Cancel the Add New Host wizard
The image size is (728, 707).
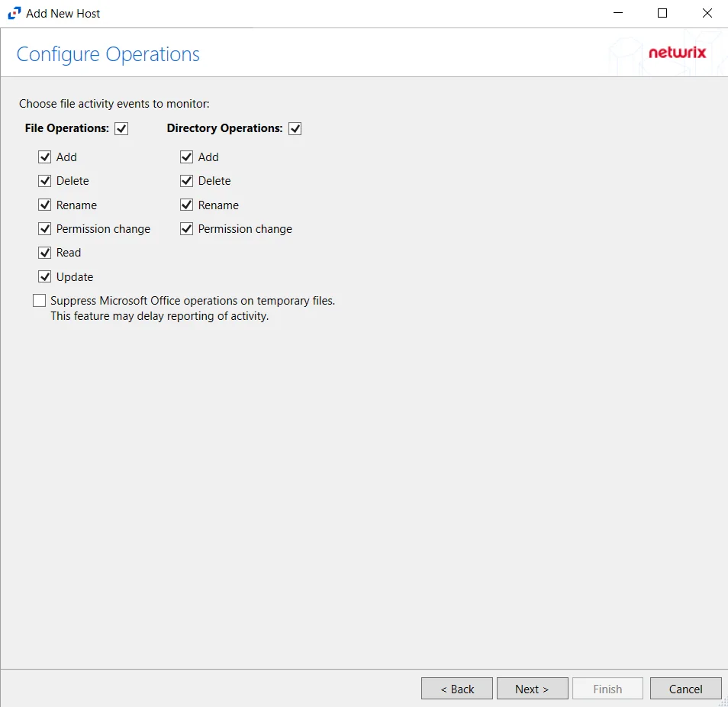686,689
